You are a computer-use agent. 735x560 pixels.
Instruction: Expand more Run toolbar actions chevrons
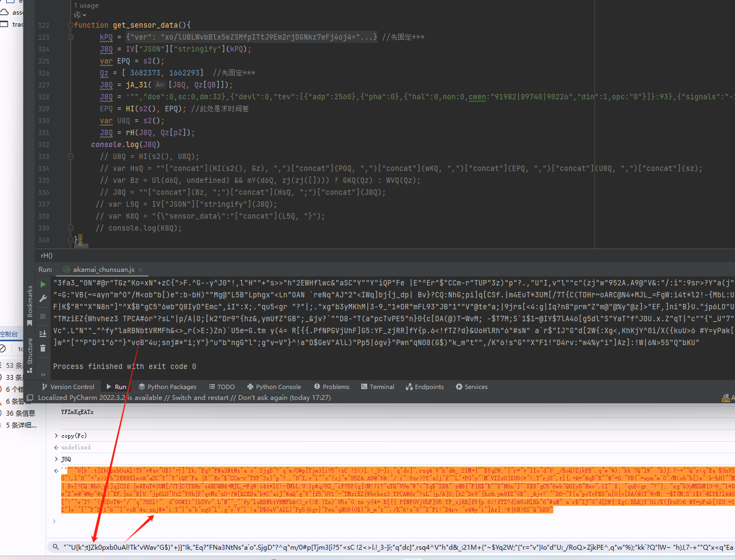[43, 374]
